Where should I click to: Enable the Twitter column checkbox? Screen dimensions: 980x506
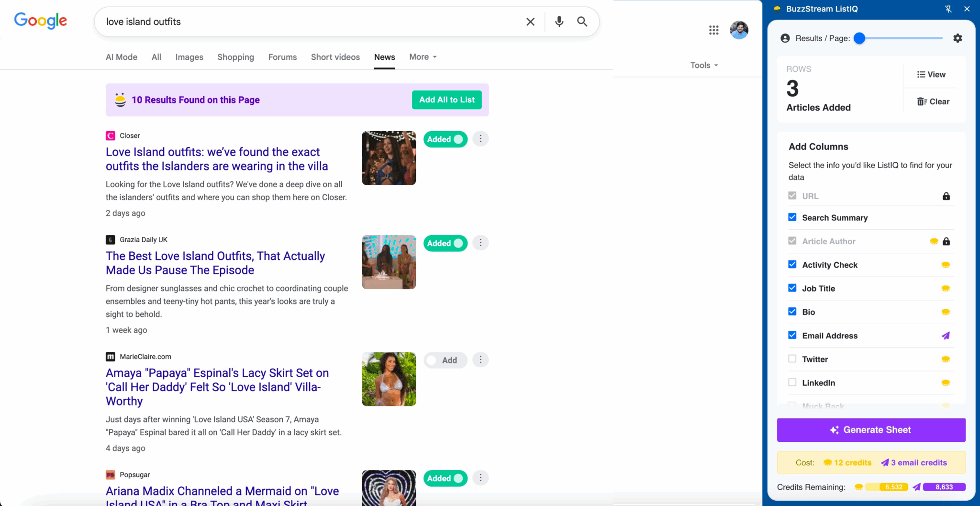point(792,359)
